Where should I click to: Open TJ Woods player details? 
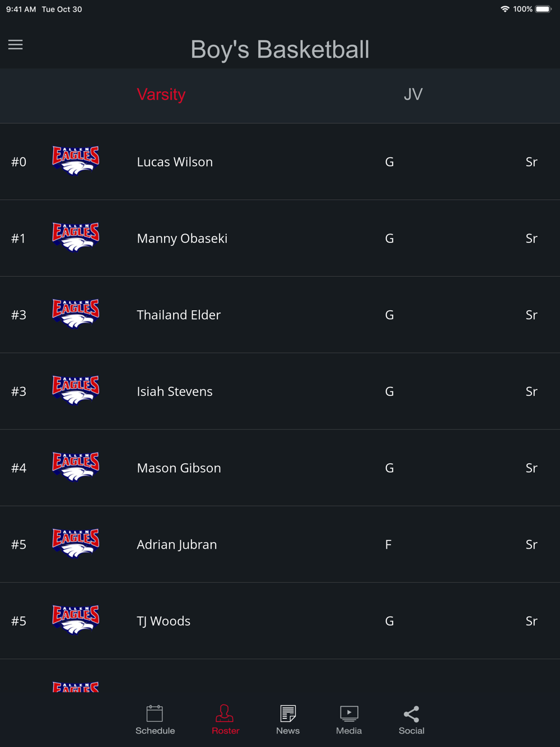pos(164,621)
